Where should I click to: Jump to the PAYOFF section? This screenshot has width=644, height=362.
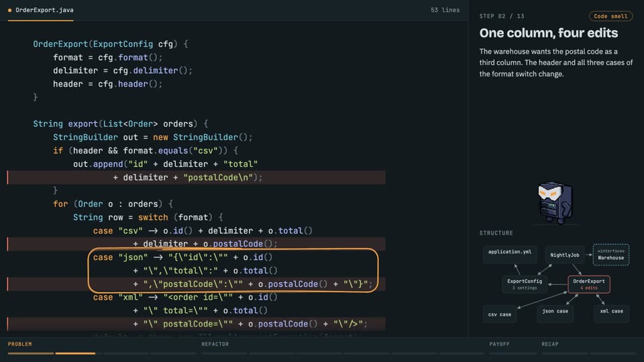(499, 344)
